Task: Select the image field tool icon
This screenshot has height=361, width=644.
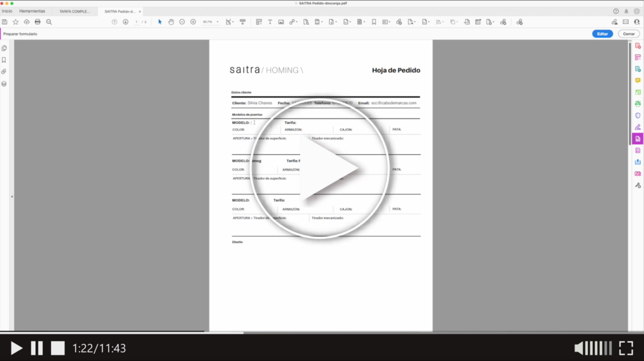Action: 281,21
